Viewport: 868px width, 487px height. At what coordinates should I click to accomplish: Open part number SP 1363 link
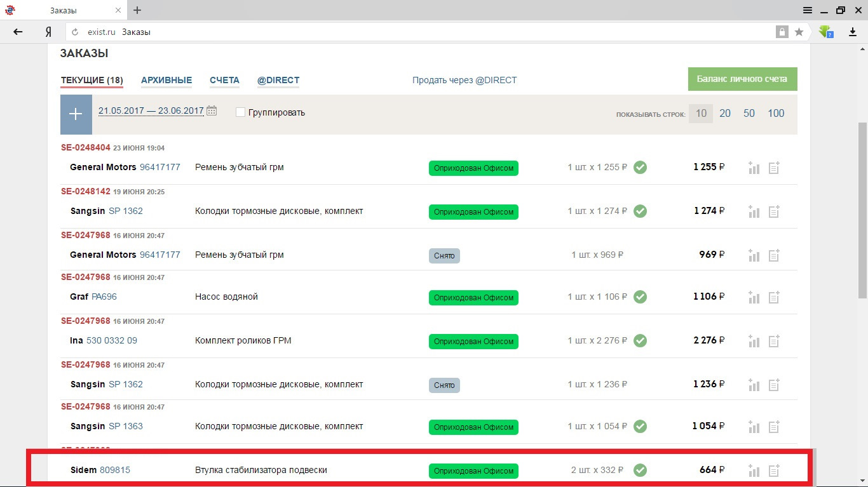(x=126, y=426)
